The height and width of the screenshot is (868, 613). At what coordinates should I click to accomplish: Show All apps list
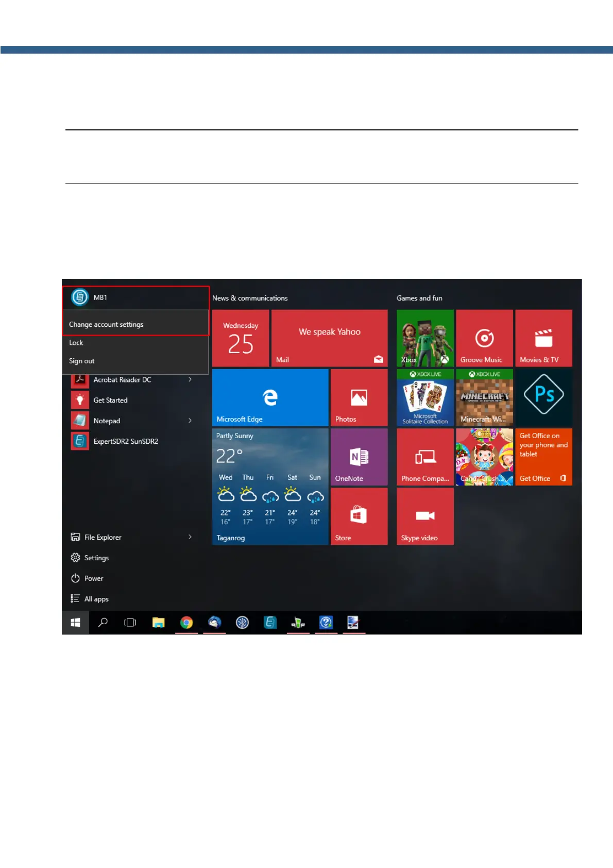pos(96,599)
